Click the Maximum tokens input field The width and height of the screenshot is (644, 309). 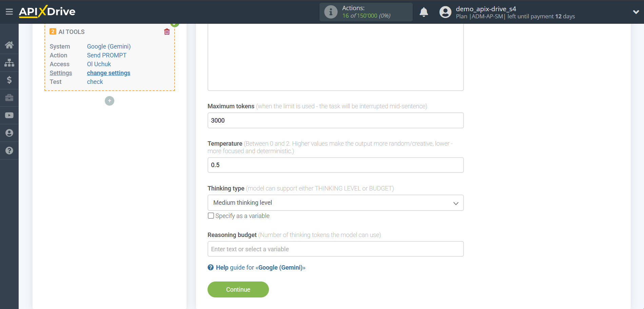click(x=335, y=121)
